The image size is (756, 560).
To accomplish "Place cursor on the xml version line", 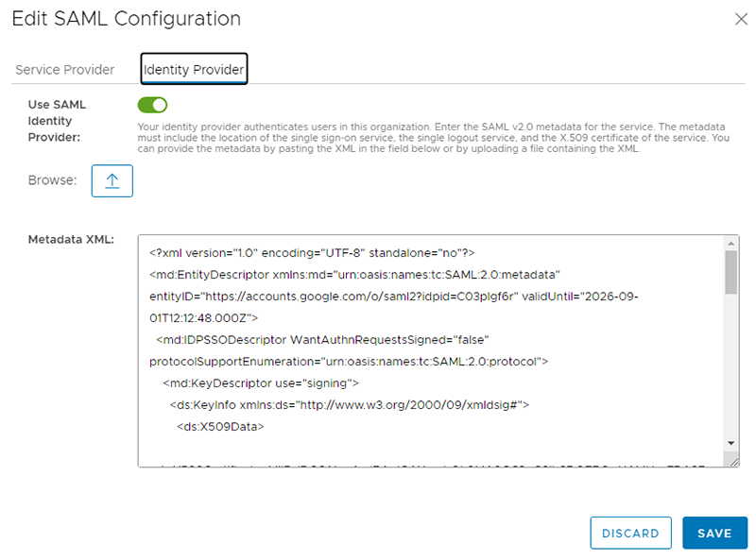I will pos(312,253).
